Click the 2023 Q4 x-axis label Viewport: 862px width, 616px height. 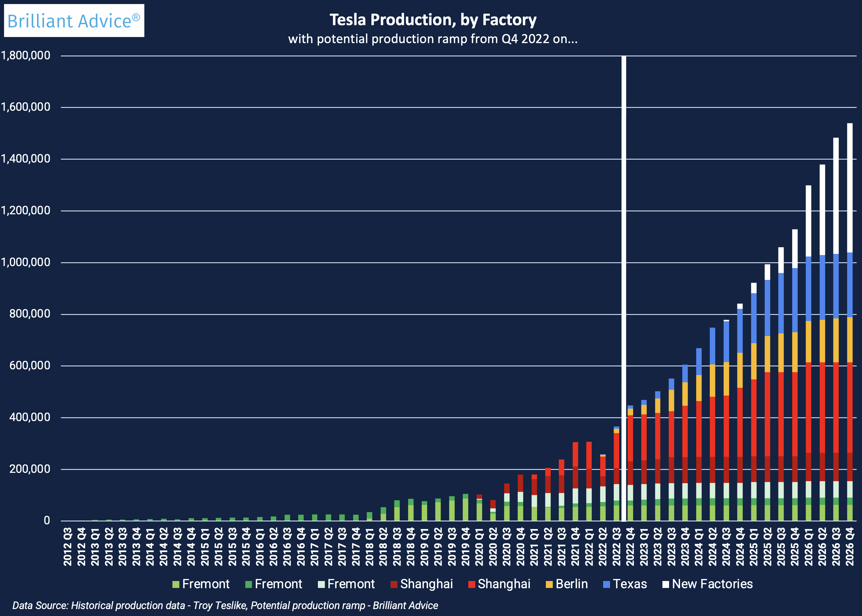685,547
